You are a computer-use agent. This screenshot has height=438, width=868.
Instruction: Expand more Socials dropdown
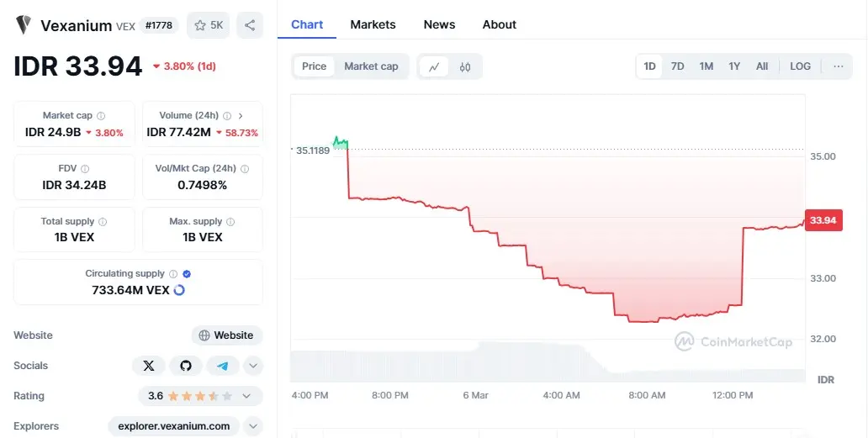[253, 366]
